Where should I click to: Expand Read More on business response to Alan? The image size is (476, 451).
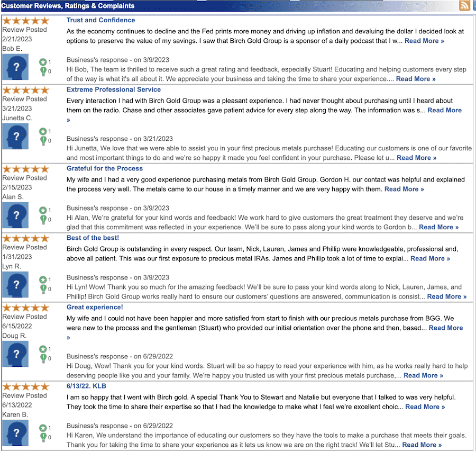click(438, 227)
